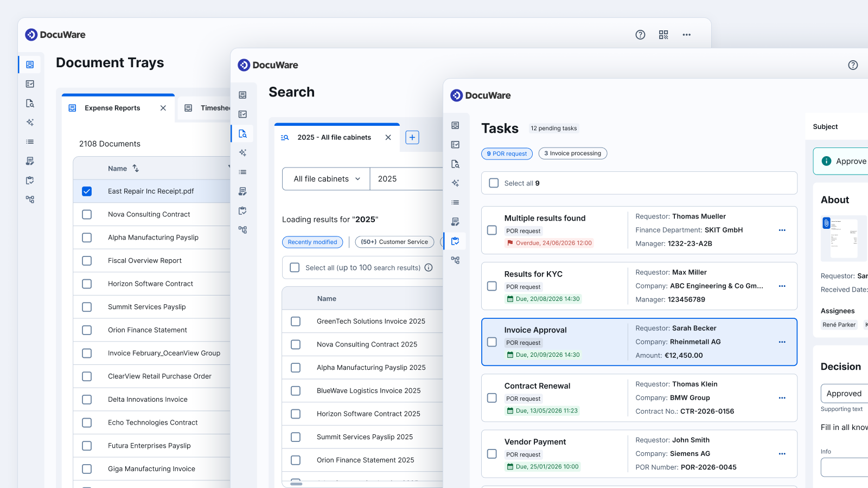Apply (50+) Customer Service filter chip

394,242
